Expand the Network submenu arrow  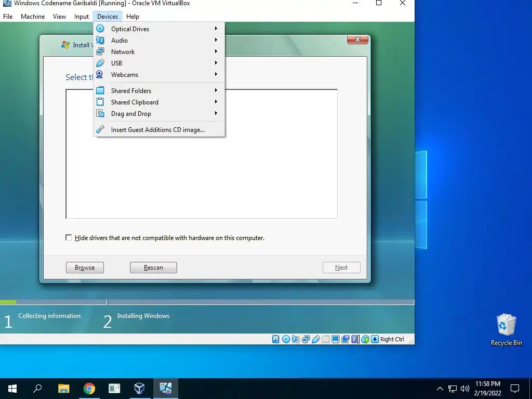216,51
